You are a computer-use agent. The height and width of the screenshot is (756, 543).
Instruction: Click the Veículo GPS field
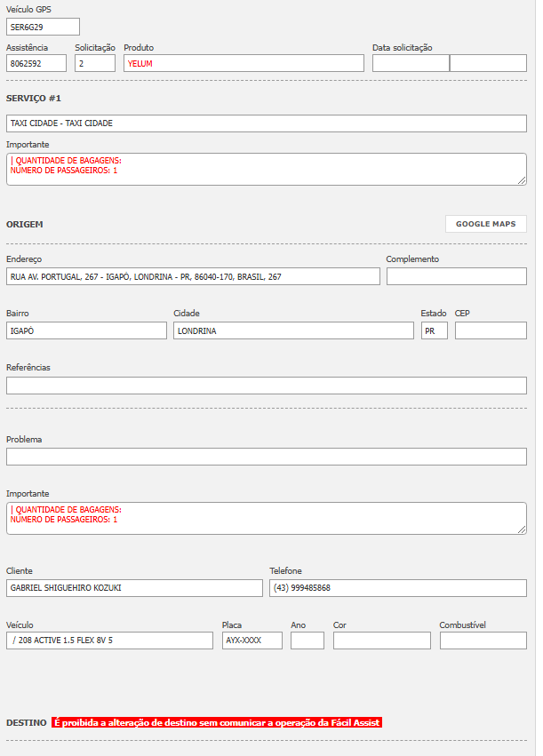tap(43, 27)
